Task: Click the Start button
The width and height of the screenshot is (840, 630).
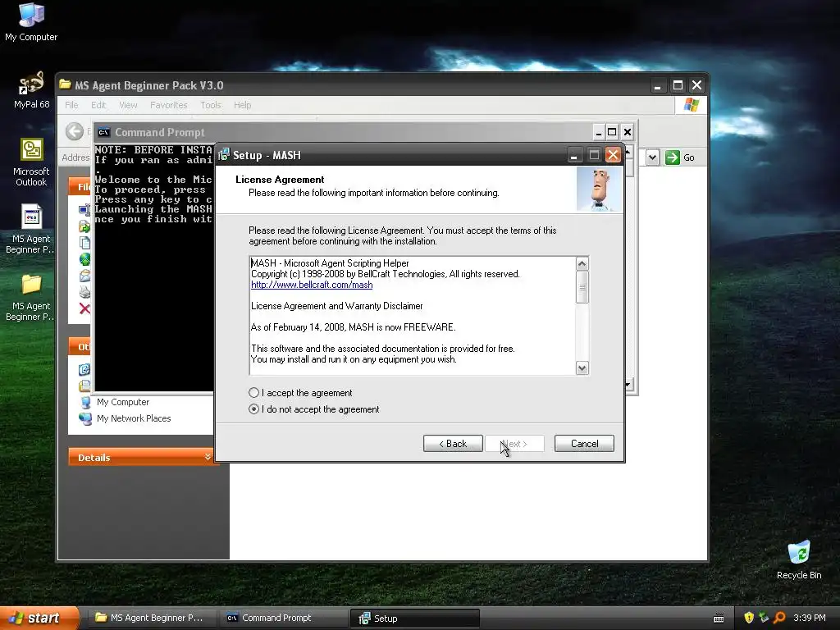Action: [x=39, y=618]
